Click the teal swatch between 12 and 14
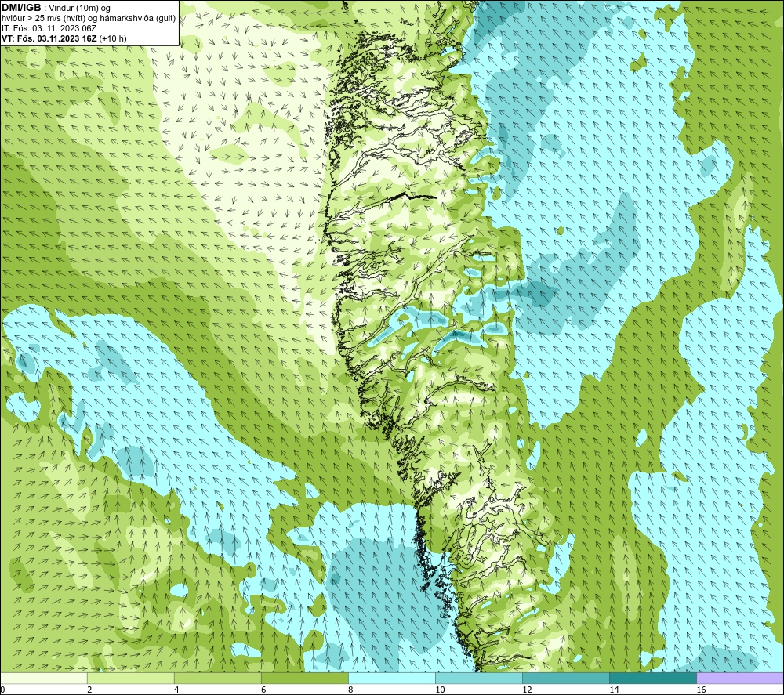784x695 pixels. 566,678
